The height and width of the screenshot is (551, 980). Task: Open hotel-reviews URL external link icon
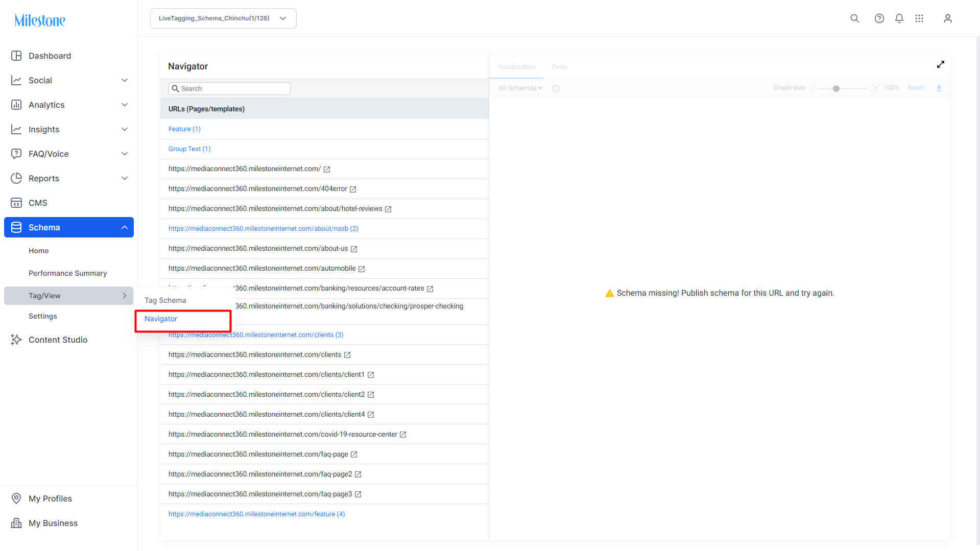tap(388, 209)
